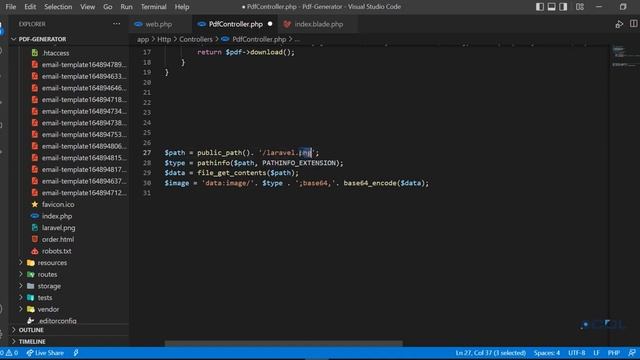The height and width of the screenshot is (360, 640).
Task: Click the Run/debug PHP icon in editor toolbar
Action: (x=619, y=24)
